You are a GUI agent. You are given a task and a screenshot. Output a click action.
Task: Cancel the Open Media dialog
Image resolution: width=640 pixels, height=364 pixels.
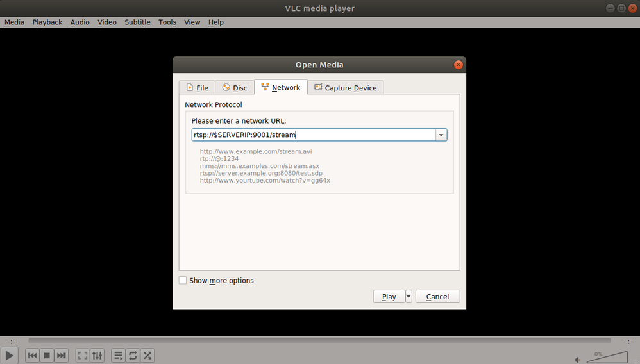tap(437, 297)
